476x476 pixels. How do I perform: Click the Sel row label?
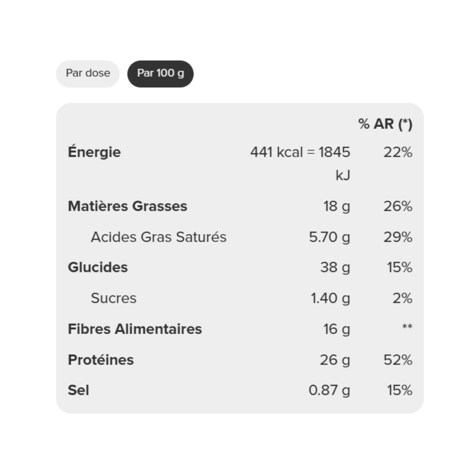[78, 390]
